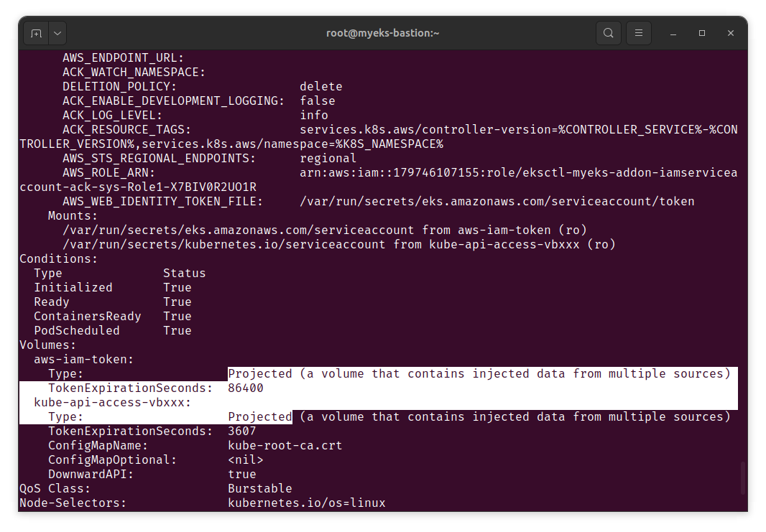Click the Burstable value
Viewport: 766px width, 532px height.
point(260,488)
